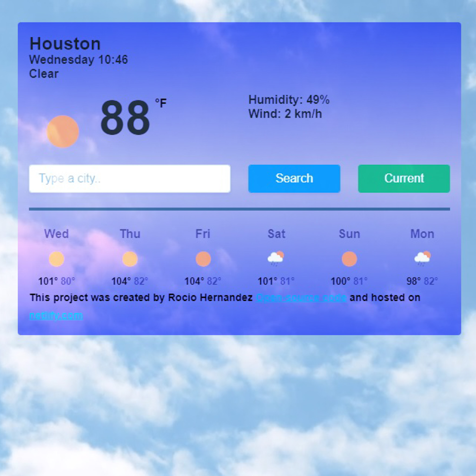
Task: Click the Search button
Action: (x=294, y=178)
